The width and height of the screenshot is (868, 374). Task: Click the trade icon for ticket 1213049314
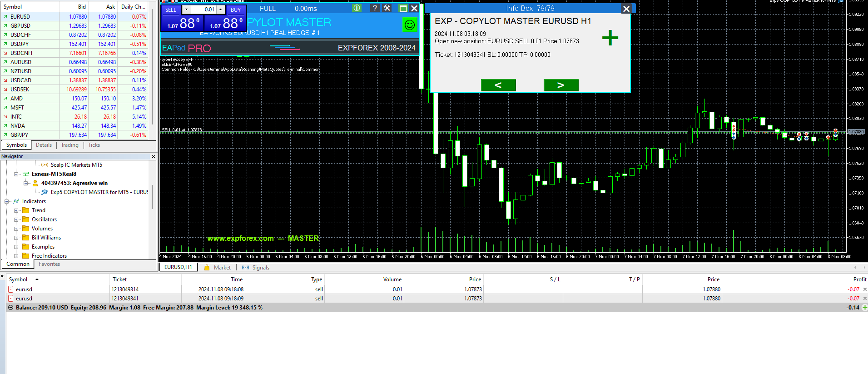click(x=11, y=289)
